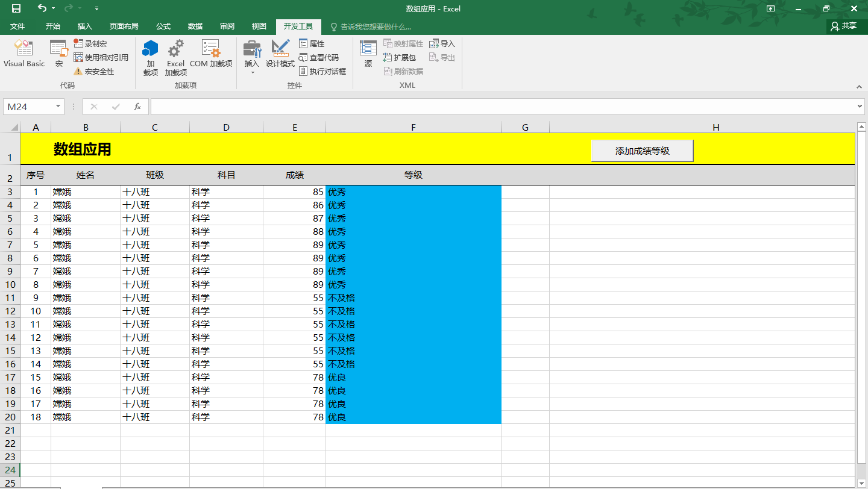Click the Share (共享) button
The width and height of the screenshot is (868, 489).
(844, 26)
